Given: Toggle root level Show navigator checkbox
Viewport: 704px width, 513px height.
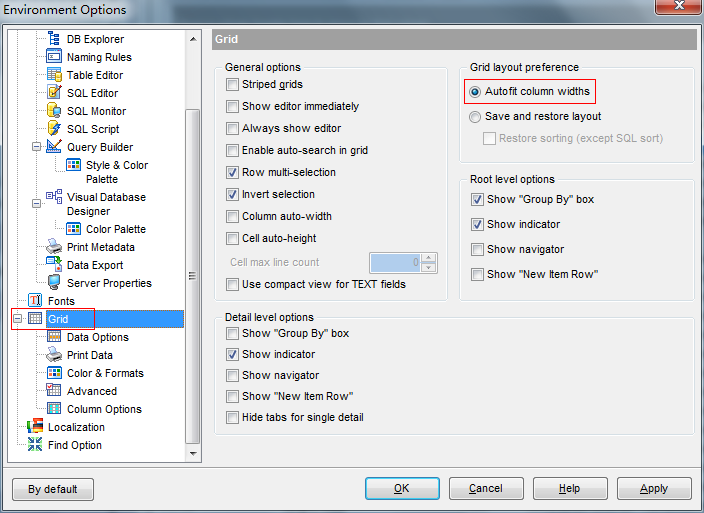Looking at the screenshot, I should (478, 249).
